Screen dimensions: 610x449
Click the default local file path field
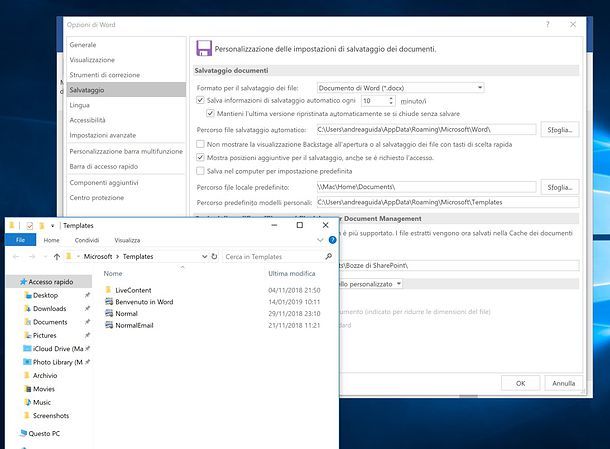(426, 187)
